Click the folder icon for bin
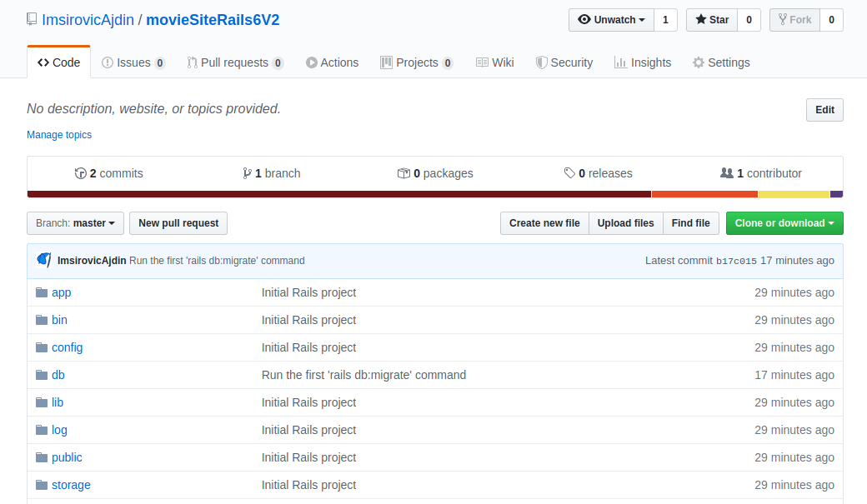Viewport: 867px width, 504px height. pyautogui.click(x=42, y=320)
